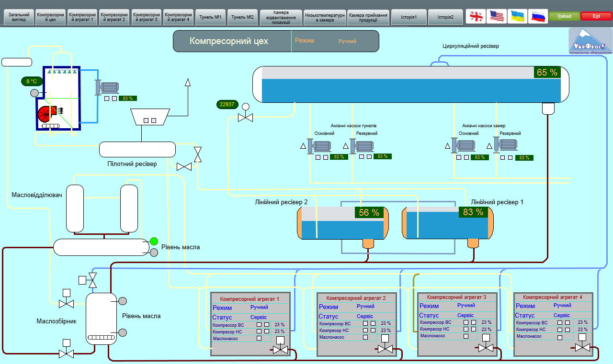Toggle the Маслонасос checkbox in Компресорний агрегат 3
The image size is (613, 364).
coord(466,336)
